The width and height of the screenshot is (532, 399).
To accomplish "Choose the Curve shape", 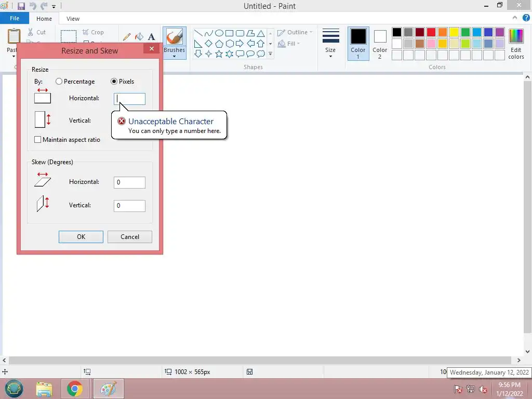I will 209,33.
